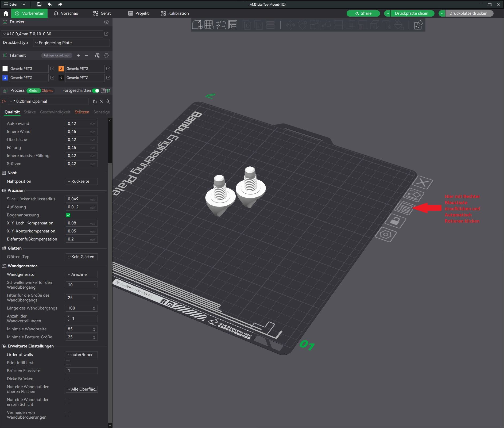Open the Vorschau tab
Screen dimensions: 504x428
coord(66,13)
